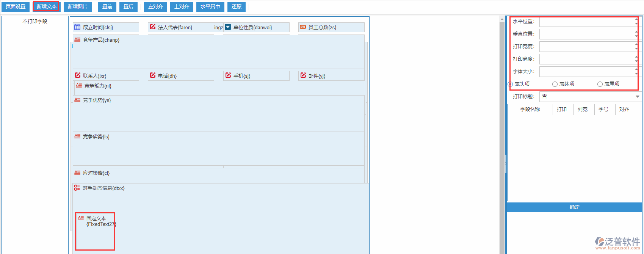This screenshot has height=254, width=644.
Task: Click the 确定 button
Action: (x=574, y=207)
